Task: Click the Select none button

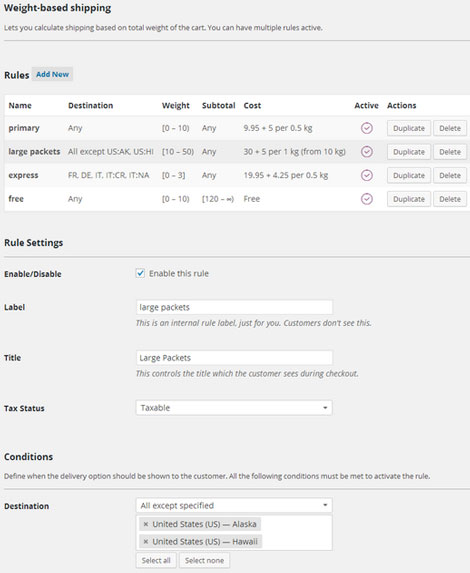Action: (204, 561)
